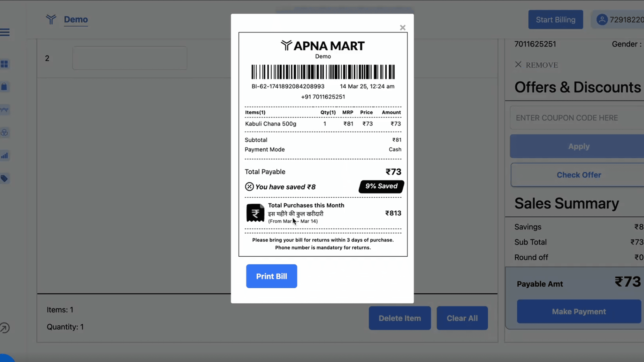Open the hamburger menu in sidebar
Image resolution: width=644 pixels, height=362 pixels.
point(5,32)
